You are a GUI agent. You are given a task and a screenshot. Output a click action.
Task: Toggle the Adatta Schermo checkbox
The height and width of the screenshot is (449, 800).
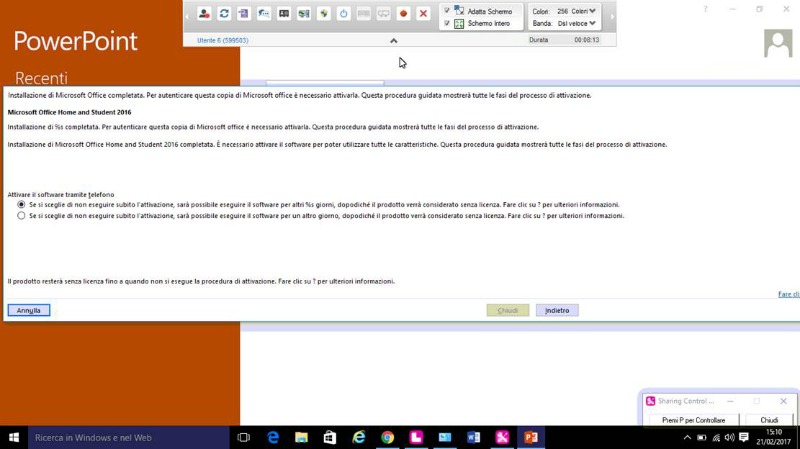tap(447, 11)
